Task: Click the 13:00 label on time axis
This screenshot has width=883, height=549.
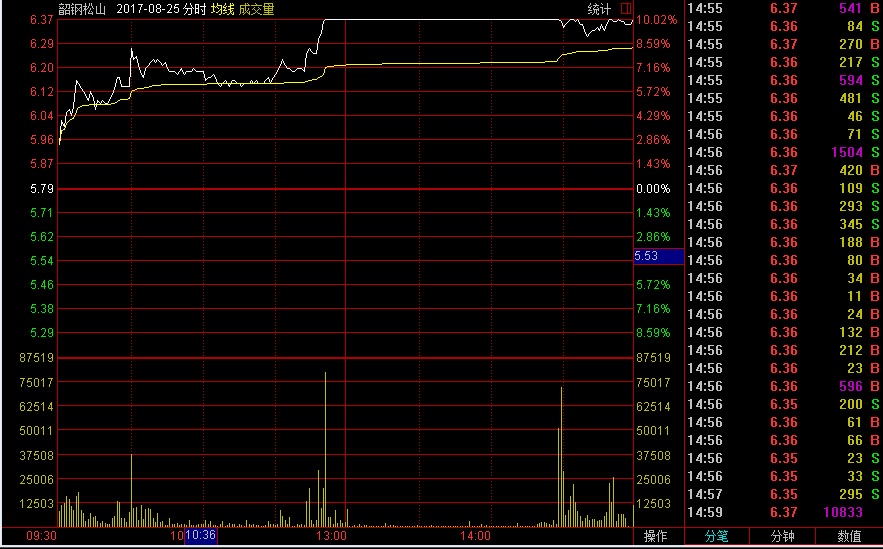Action: click(x=331, y=536)
